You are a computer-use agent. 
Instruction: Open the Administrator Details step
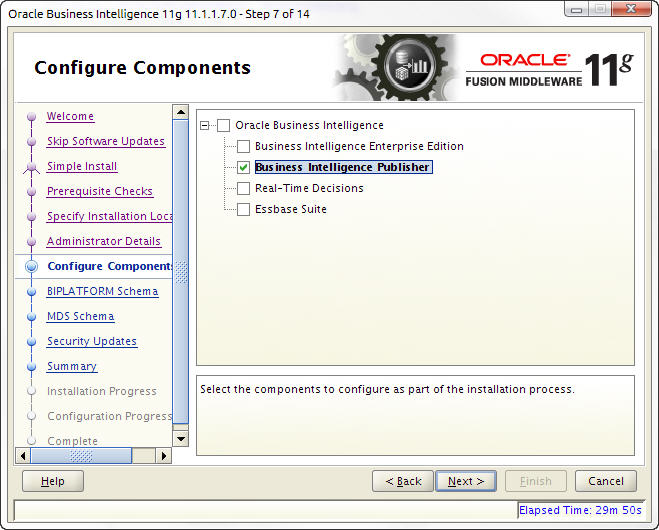pyautogui.click(x=104, y=241)
